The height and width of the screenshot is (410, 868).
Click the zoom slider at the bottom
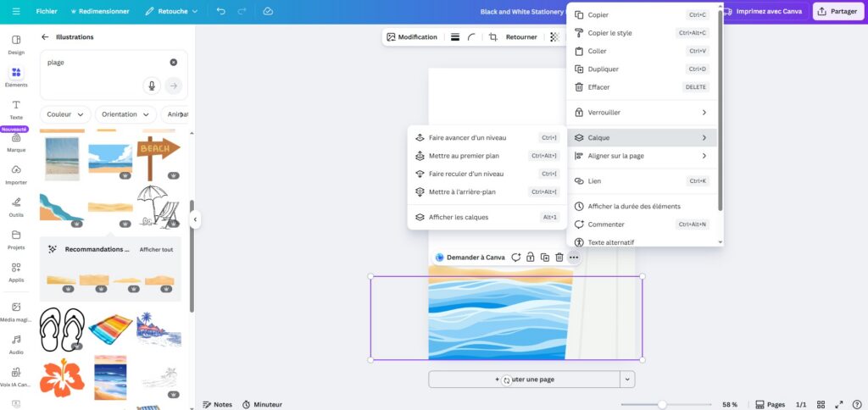661,404
